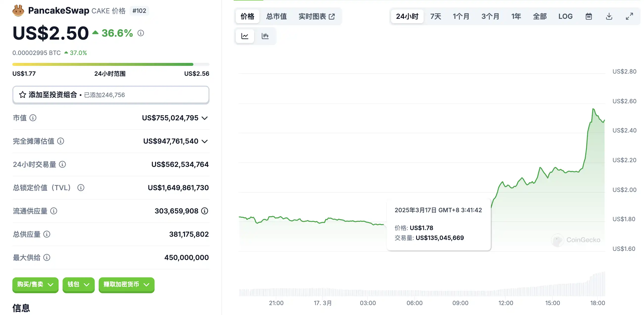Show info tooltip for 最大供给
This screenshot has width=644, height=315.
point(47,257)
